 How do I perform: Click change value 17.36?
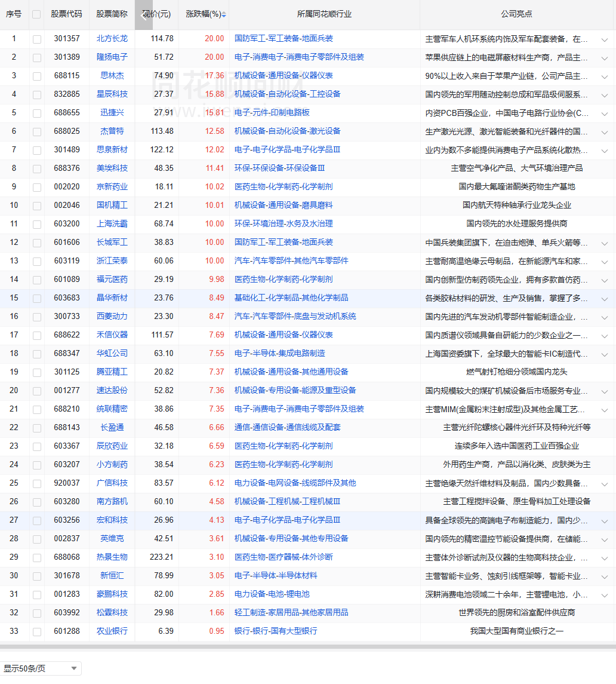pyautogui.click(x=214, y=75)
